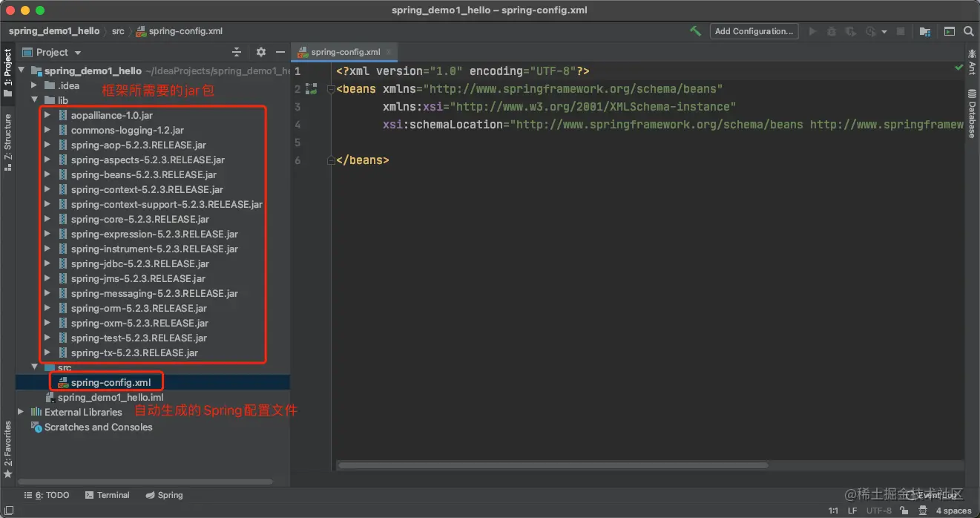Collapse the lib folder
The height and width of the screenshot is (518, 980).
[x=34, y=100]
